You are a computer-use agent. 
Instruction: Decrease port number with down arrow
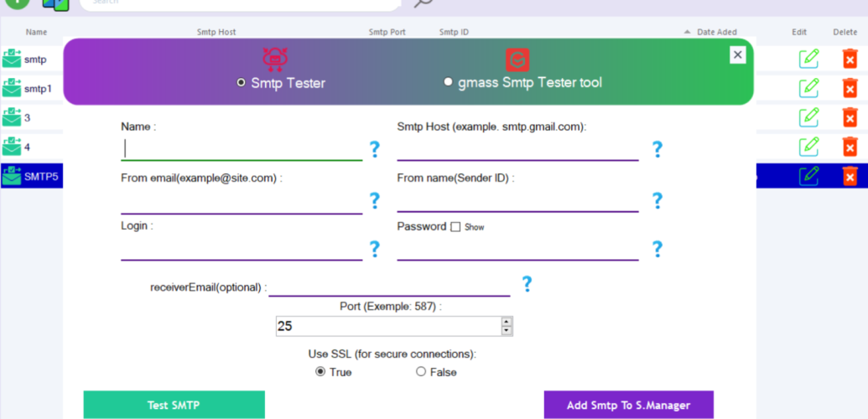tap(507, 330)
